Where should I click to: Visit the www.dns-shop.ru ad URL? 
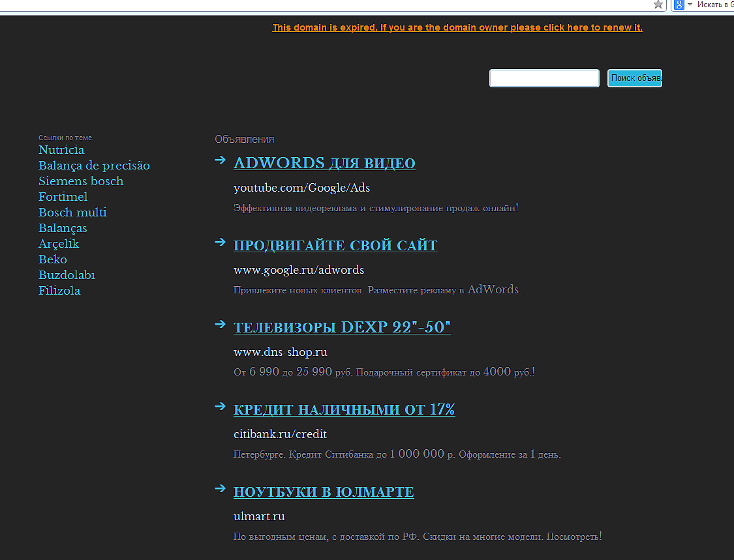pos(280,352)
